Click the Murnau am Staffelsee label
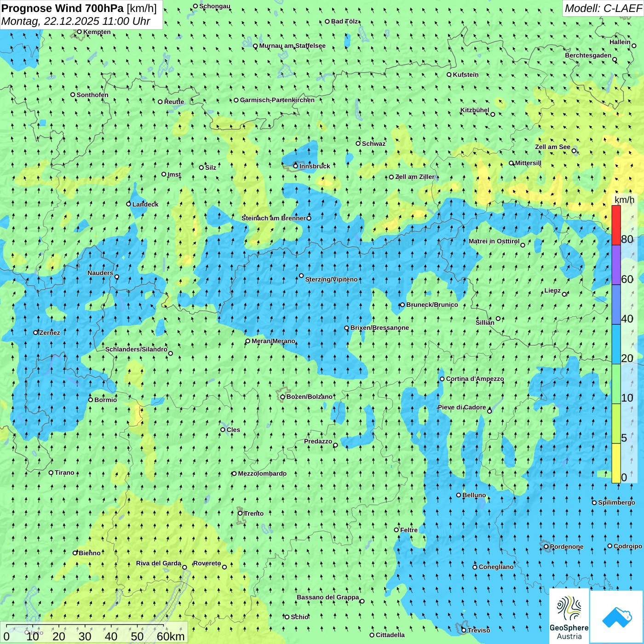Viewport: 644px width, 644px height. pos(293,46)
